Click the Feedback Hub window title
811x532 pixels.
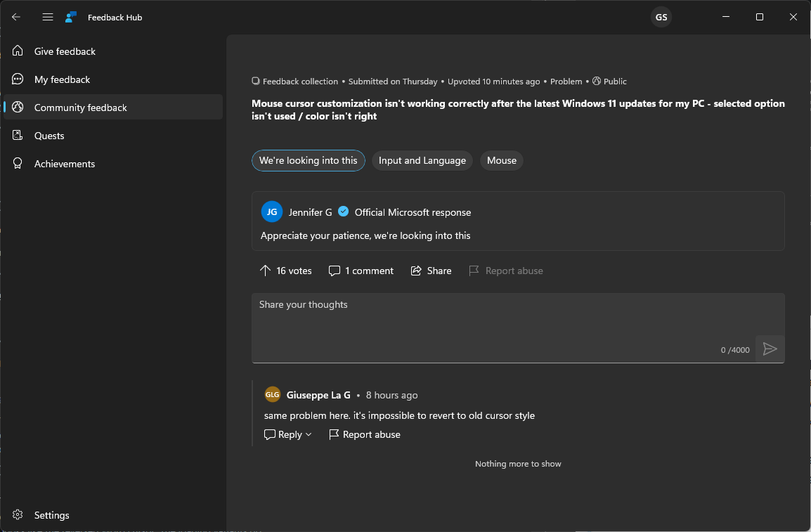(x=115, y=18)
